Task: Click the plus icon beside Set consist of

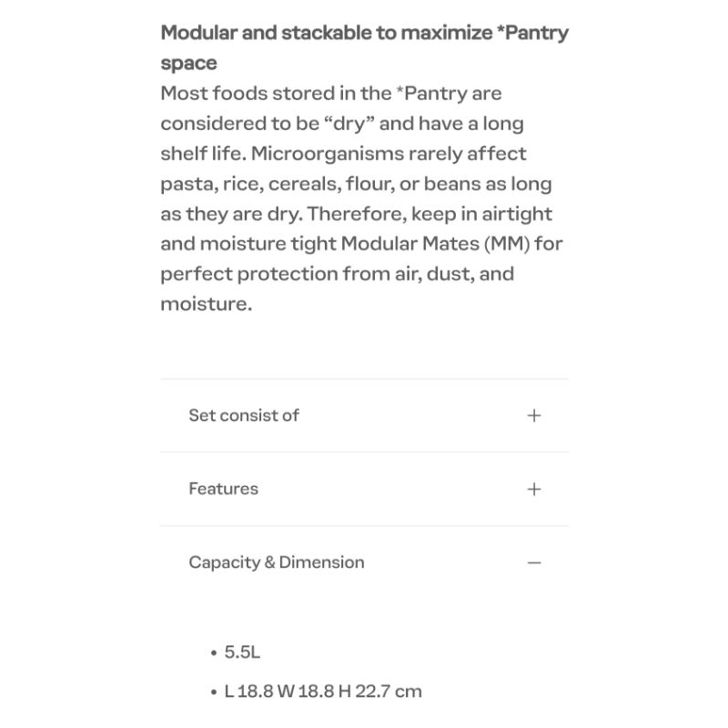Action: coord(534,415)
